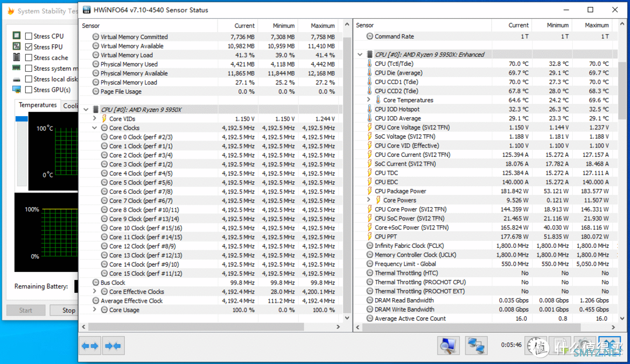
Task: Click the RAM stick icon beside Stress system memory
Action: 16,68
